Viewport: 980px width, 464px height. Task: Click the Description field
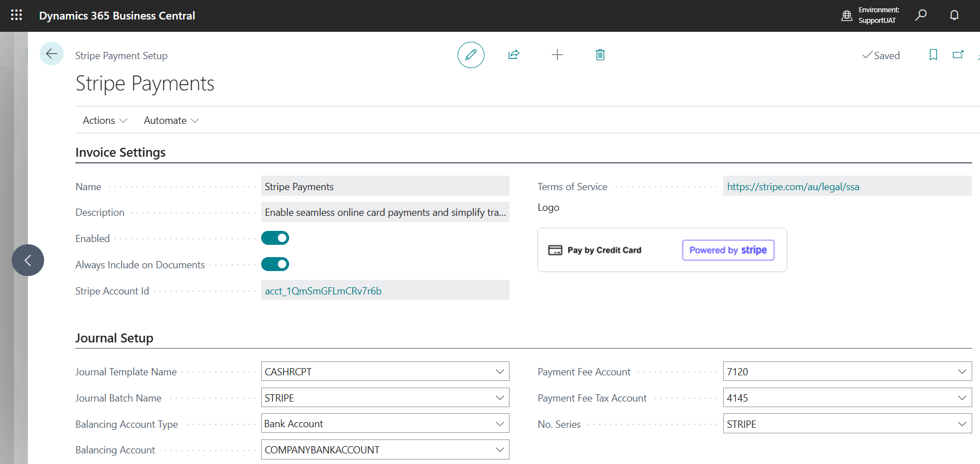(x=385, y=212)
